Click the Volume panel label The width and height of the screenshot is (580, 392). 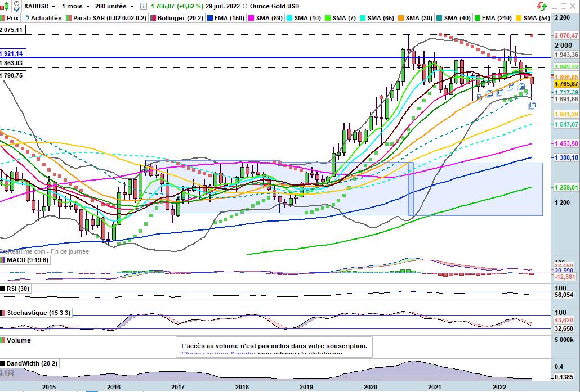pos(19,340)
